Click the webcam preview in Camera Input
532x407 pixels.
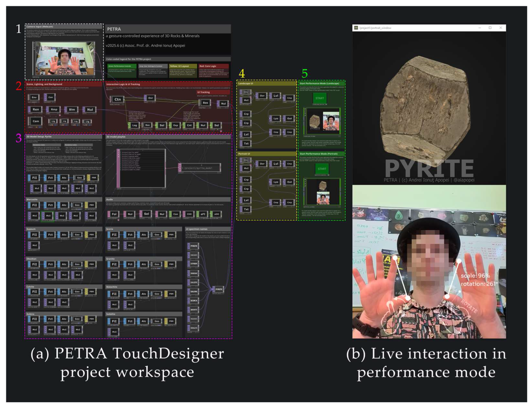(x=64, y=59)
